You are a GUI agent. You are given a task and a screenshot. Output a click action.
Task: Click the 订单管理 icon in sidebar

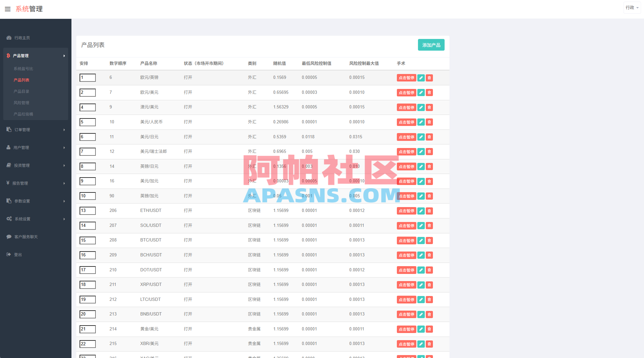(8, 129)
